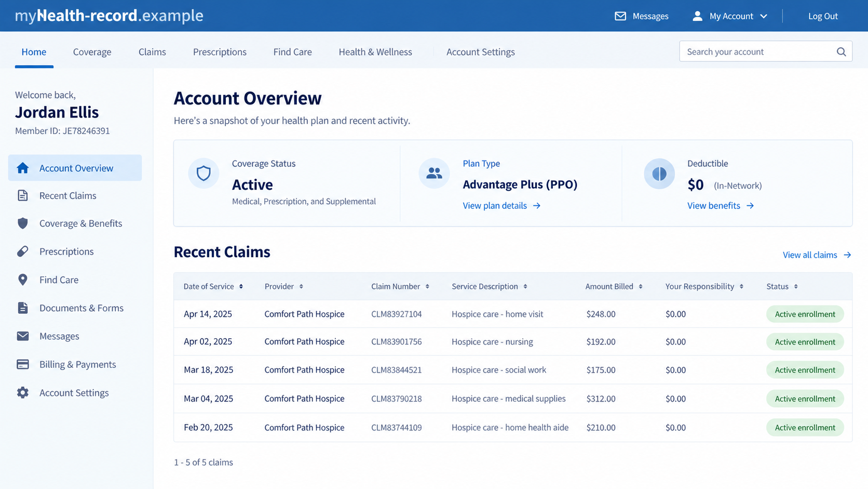The height and width of the screenshot is (489, 868).
Task: Select the sidebar Messages envelope icon
Action: point(23,336)
